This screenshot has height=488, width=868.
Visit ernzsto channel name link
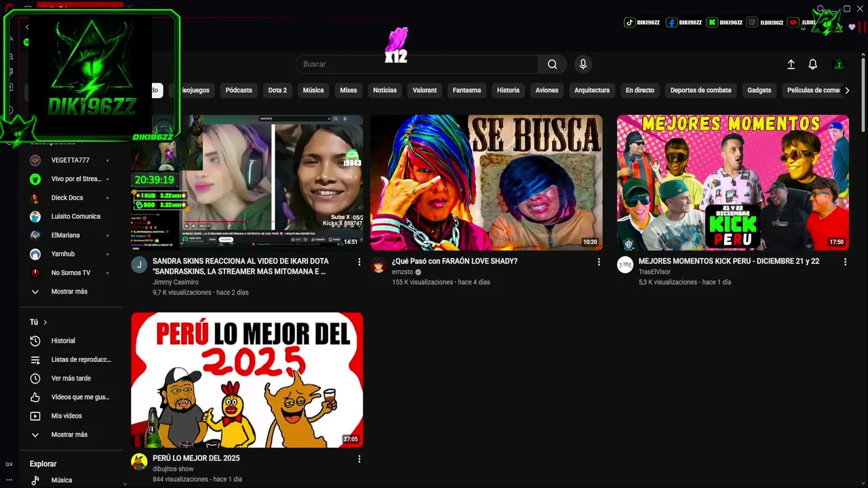click(x=402, y=272)
